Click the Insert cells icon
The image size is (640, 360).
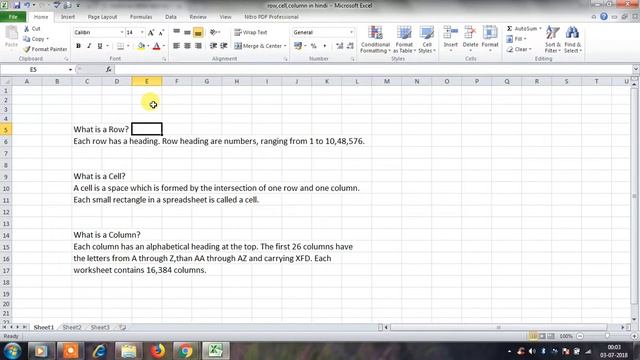[451, 33]
